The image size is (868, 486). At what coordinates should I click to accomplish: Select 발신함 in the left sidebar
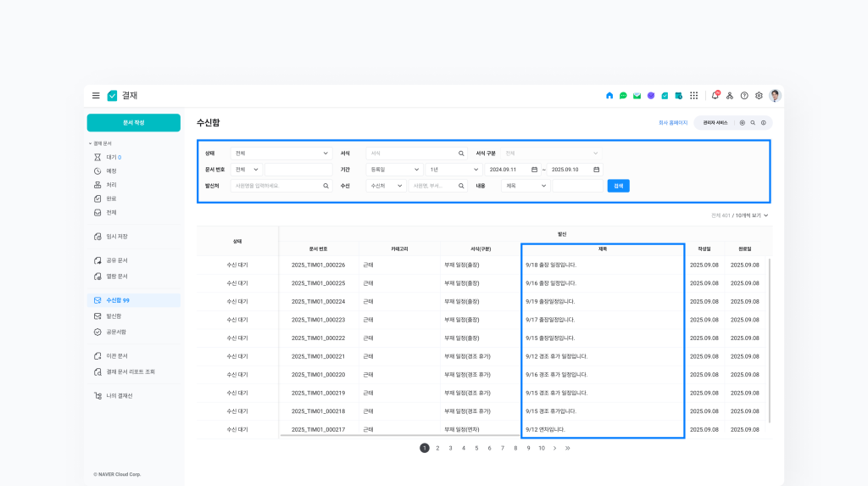click(114, 316)
